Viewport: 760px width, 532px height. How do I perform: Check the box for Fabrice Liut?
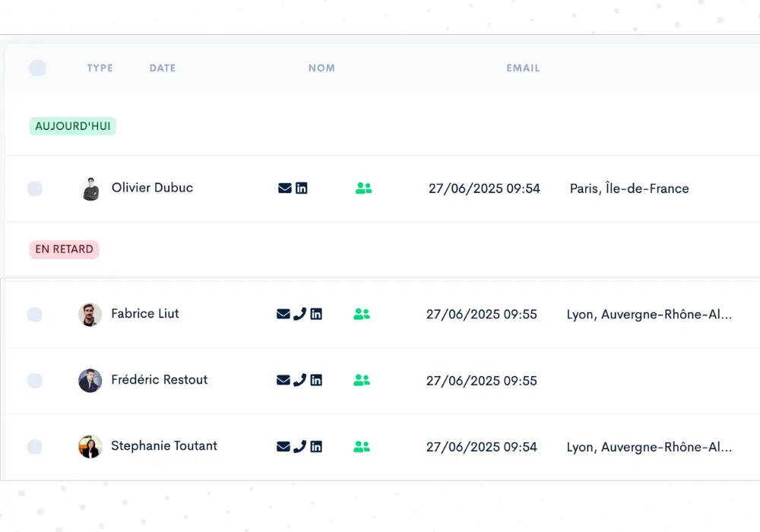[x=34, y=315]
